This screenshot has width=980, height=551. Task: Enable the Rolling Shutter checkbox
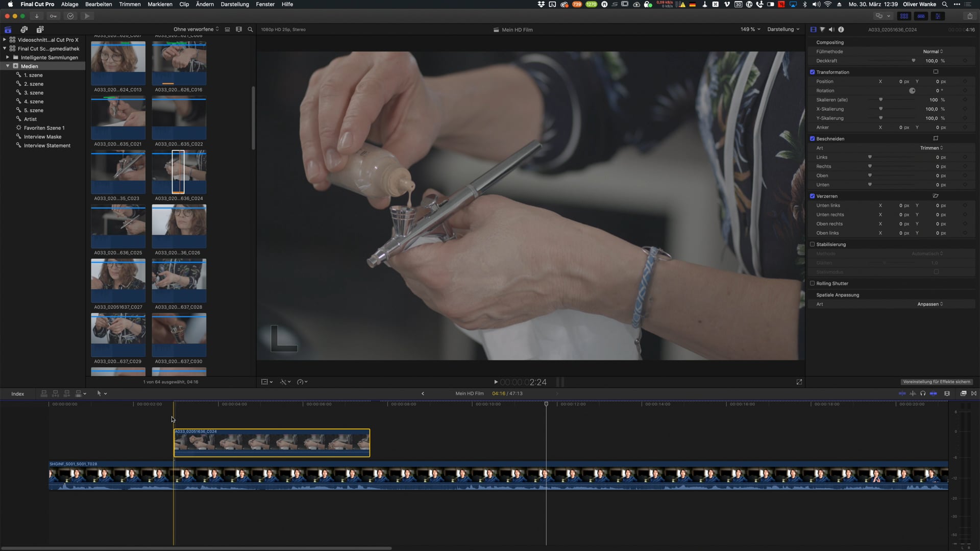812,284
